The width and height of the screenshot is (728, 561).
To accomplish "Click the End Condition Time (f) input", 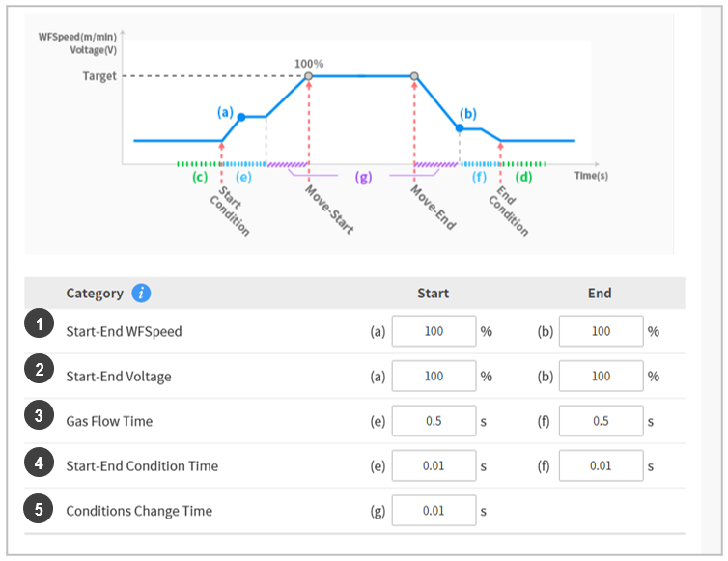I will tap(601, 465).
